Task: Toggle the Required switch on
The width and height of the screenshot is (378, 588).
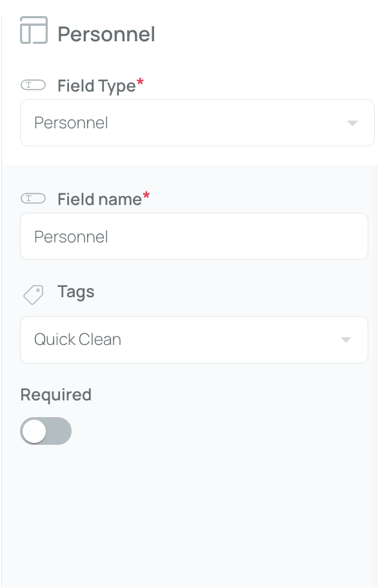Action: [x=46, y=431]
